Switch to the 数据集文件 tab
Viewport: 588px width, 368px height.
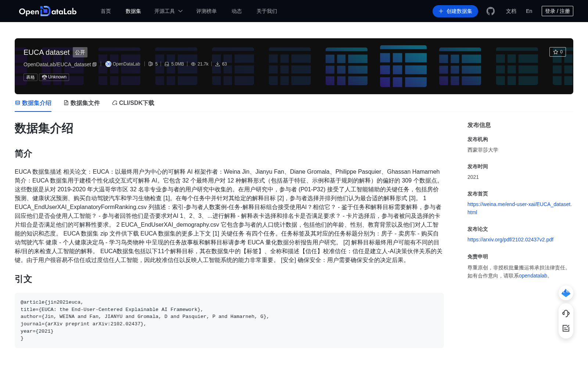(x=82, y=103)
